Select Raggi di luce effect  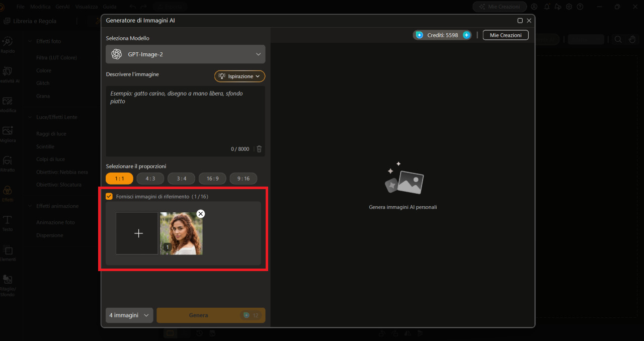pos(51,134)
